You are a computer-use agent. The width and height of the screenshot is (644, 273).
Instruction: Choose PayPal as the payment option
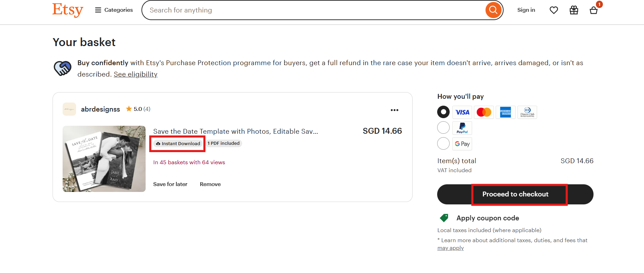[443, 127]
